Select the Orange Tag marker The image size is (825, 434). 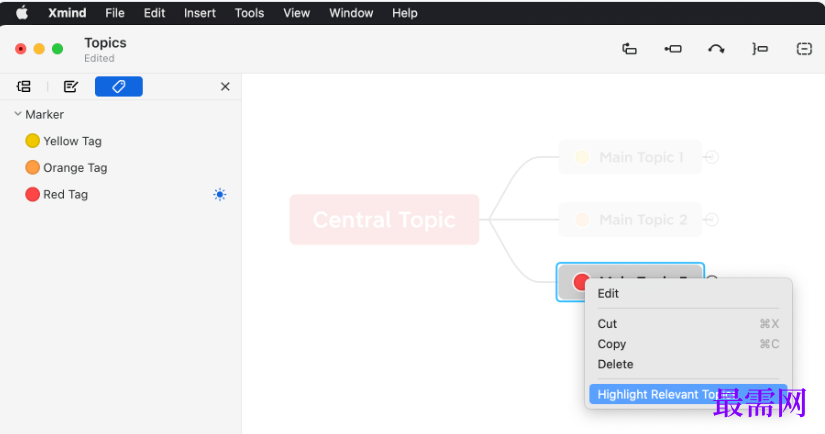(33, 168)
